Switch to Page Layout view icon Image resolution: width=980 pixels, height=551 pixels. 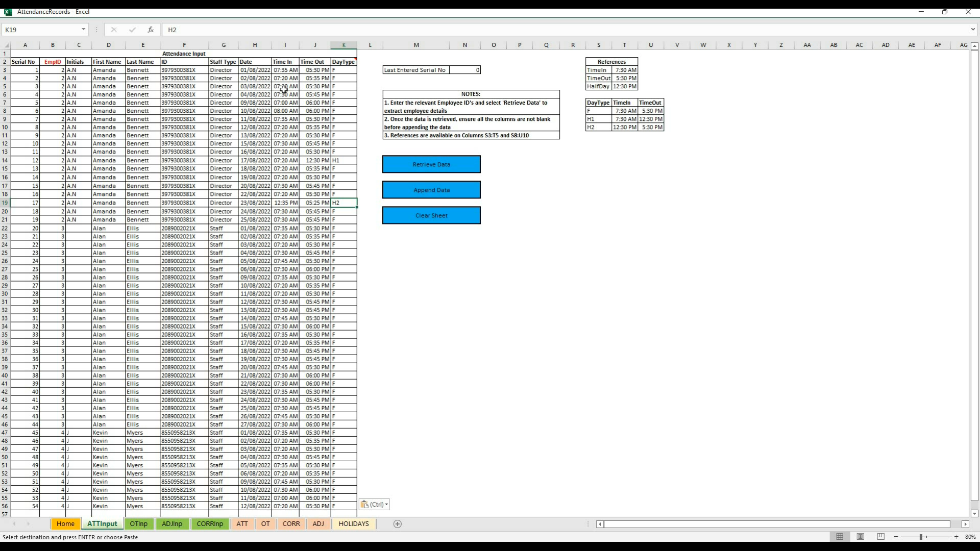(861, 537)
